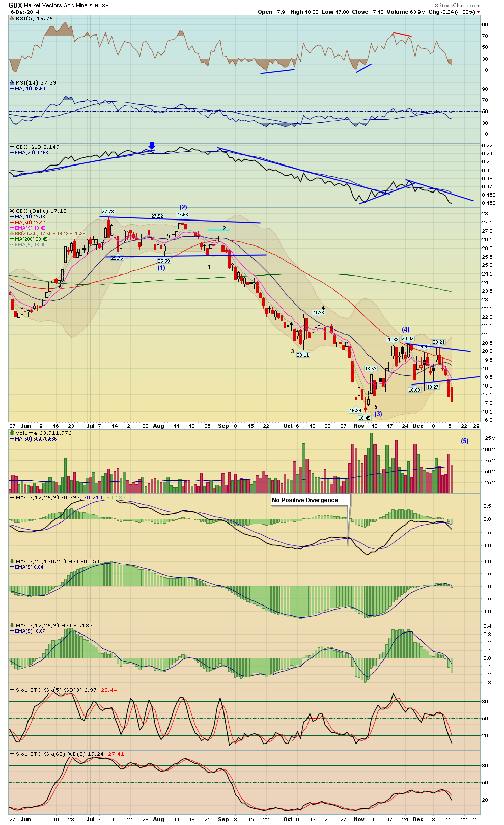
Task: Click the RSI(14) area-chart legend icon
Action: tap(12, 82)
